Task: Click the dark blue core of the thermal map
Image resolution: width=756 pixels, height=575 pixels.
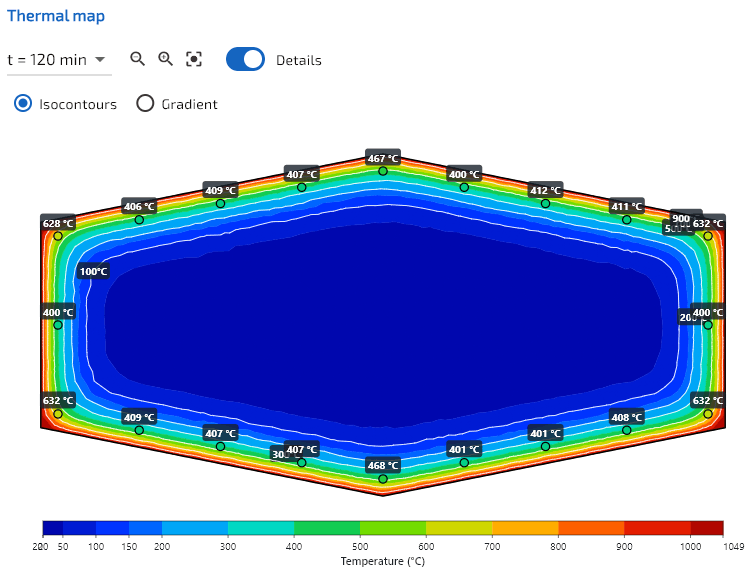Action: [383, 325]
